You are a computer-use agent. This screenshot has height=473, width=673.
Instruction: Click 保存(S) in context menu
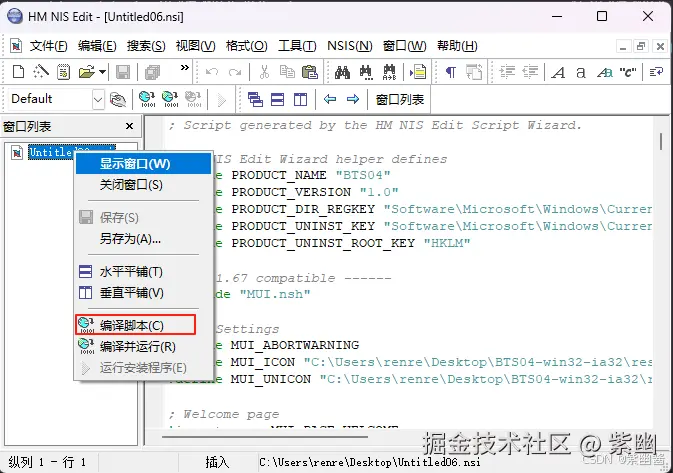(143, 217)
